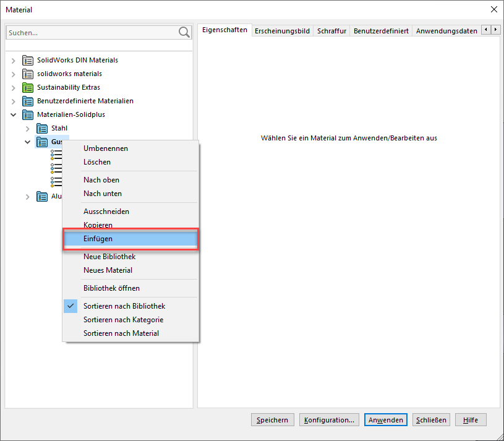Viewport: 504px width, 441px height.
Task: Select the Benutzerdefinierte Materialien library icon
Action: pyautogui.click(x=28, y=101)
